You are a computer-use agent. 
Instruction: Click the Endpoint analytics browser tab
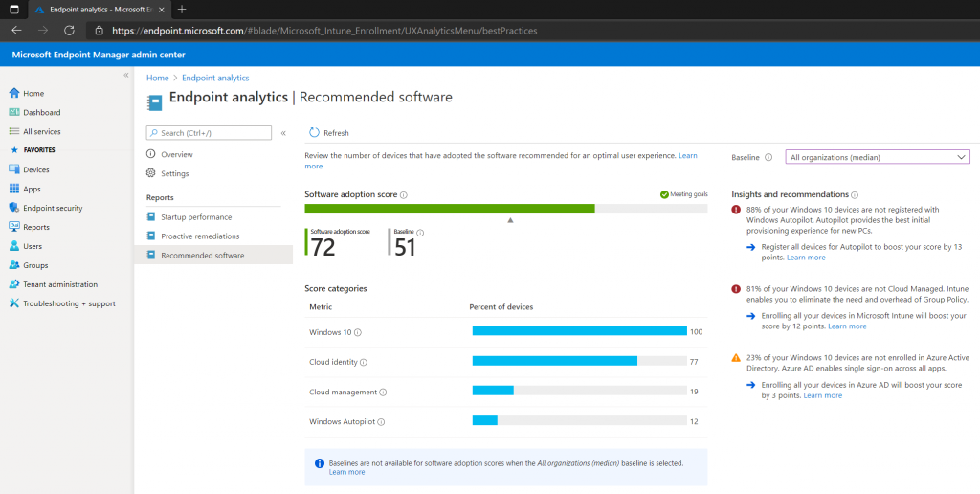tap(99, 10)
